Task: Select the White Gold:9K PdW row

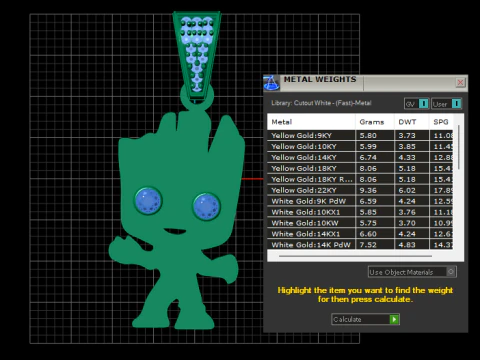Action: click(x=360, y=201)
